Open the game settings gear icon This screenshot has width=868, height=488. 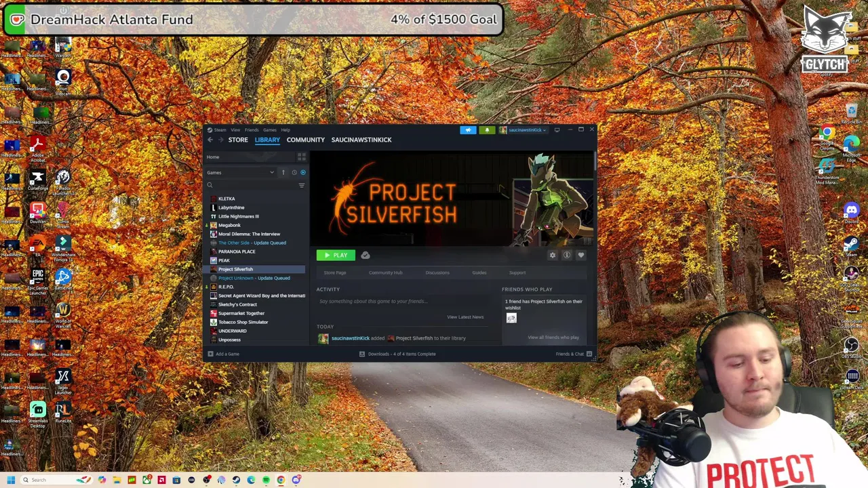(552, 256)
